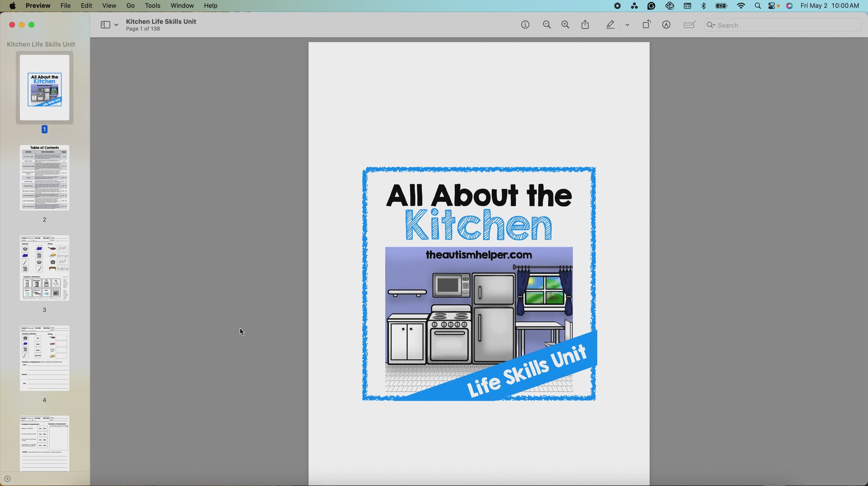Click the Inspector info icon
Screen dimensions: 868x486
click(x=525, y=25)
